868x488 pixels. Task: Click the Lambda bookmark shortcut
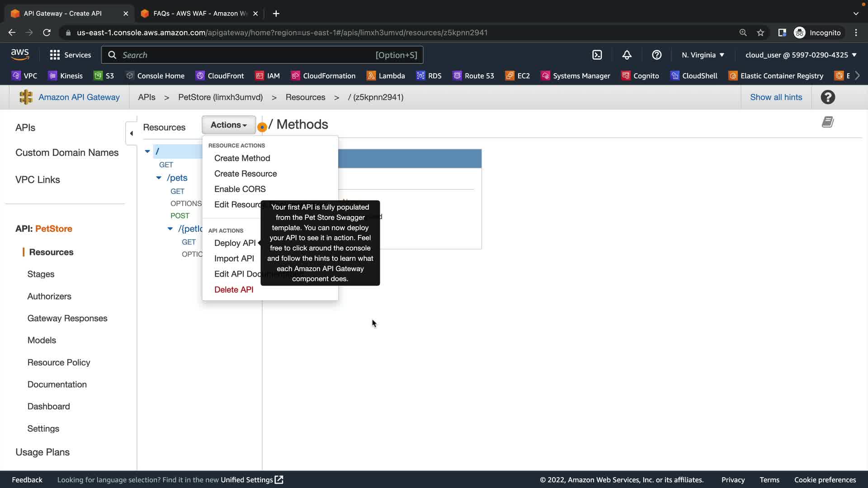pos(386,76)
